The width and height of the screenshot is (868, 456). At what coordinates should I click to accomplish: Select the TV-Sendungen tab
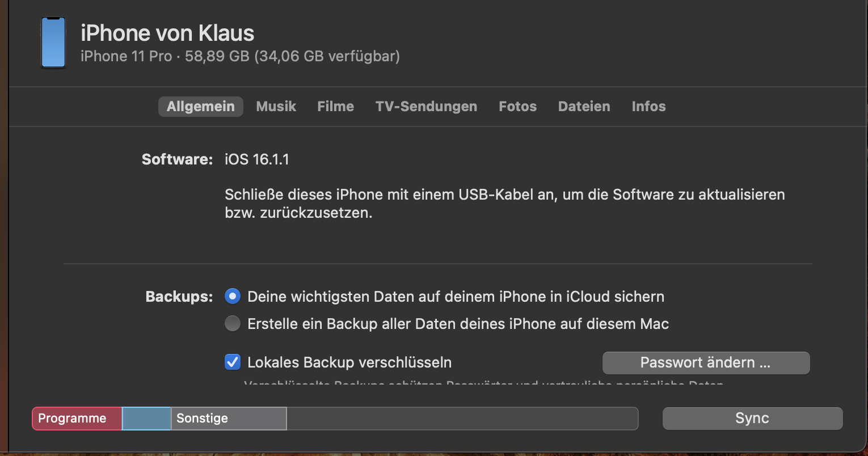(426, 107)
